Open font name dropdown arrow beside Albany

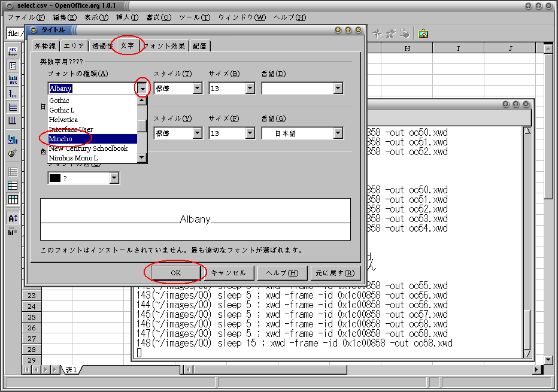pos(142,88)
